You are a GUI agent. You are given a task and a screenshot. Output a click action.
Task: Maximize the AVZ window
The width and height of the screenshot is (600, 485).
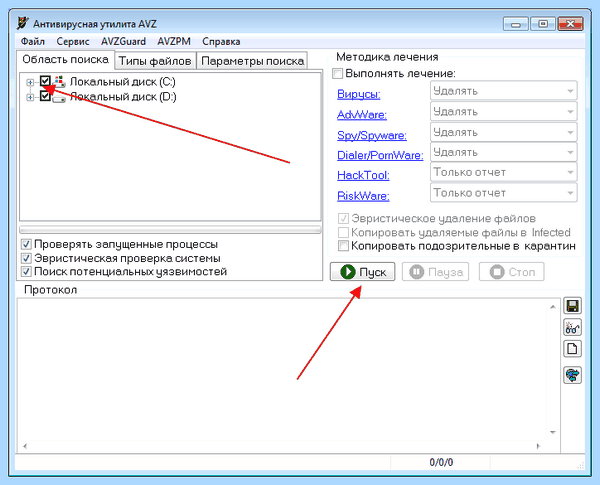[543, 24]
